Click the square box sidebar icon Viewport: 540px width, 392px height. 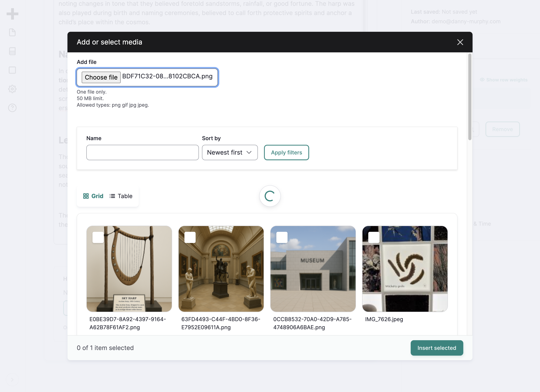[x=12, y=70]
